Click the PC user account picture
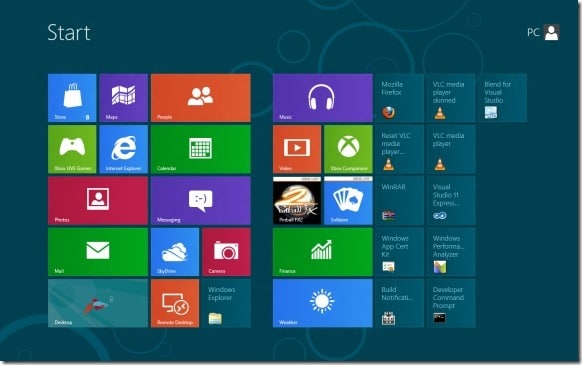The image size is (582, 365). [x=552, y=32]
